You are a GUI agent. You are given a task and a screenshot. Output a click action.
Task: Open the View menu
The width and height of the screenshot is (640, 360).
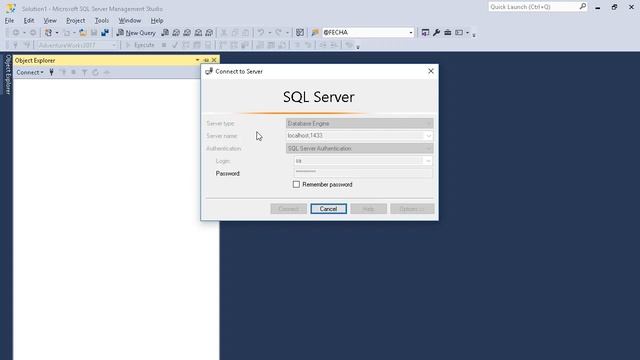pos(50,20)
